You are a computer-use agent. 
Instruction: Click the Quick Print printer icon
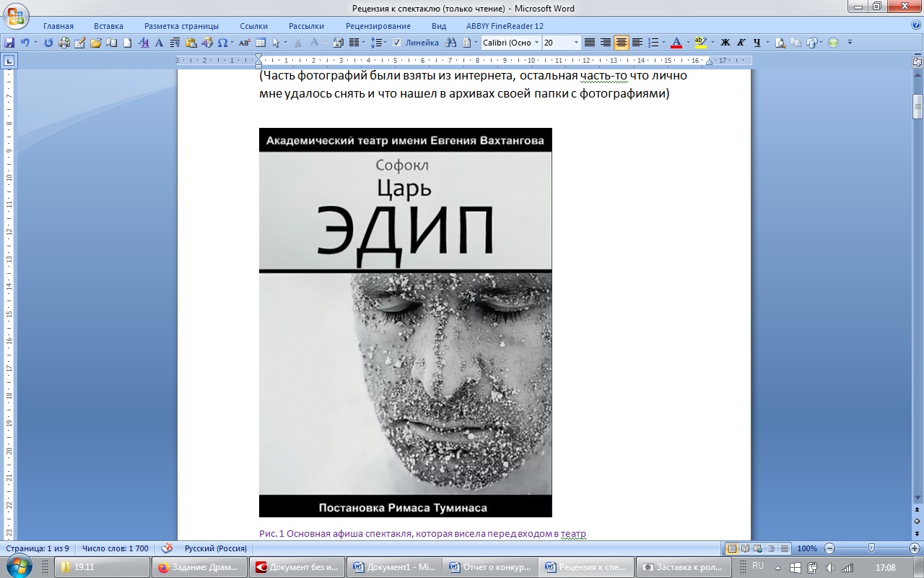coord(64,43)
